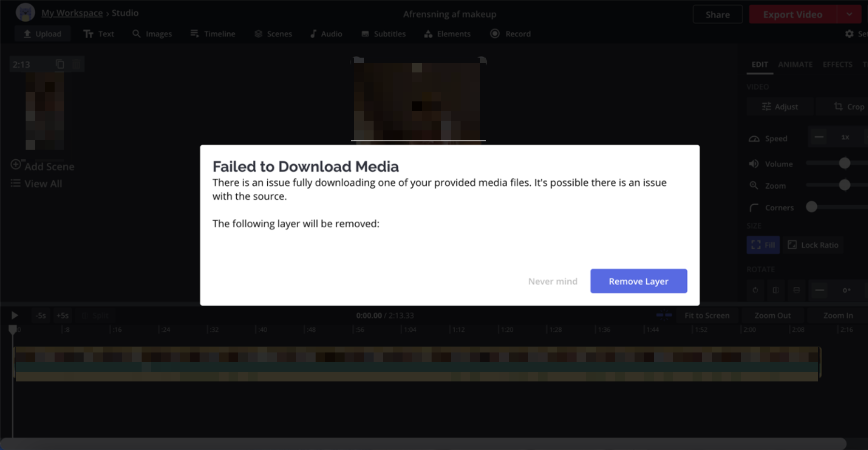
Task: Open the My Workspace link
Action: (x=72, y=13)
